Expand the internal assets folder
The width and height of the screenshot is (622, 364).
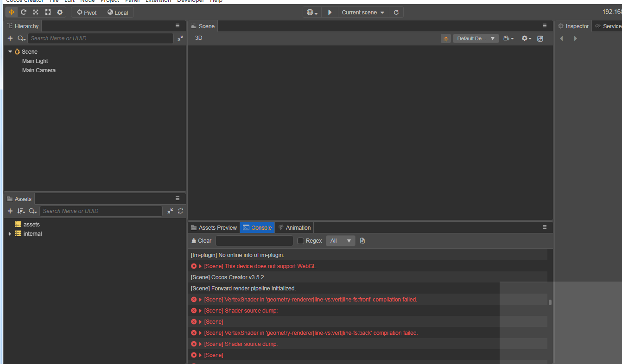point(9,234)
